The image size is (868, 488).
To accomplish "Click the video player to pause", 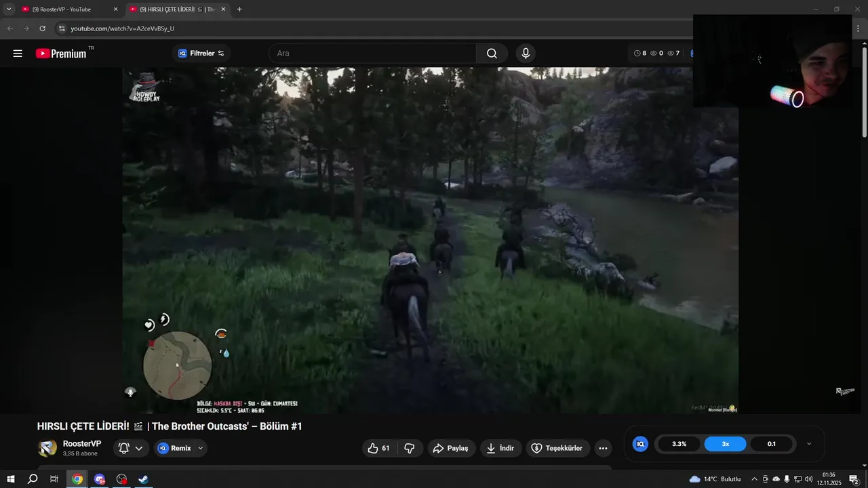I will pos(431,241).
